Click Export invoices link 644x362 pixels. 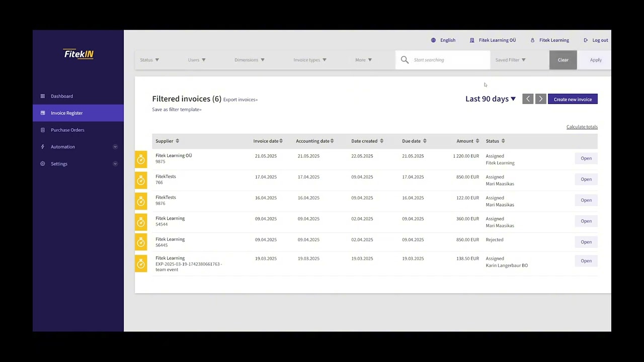point(240,100)
